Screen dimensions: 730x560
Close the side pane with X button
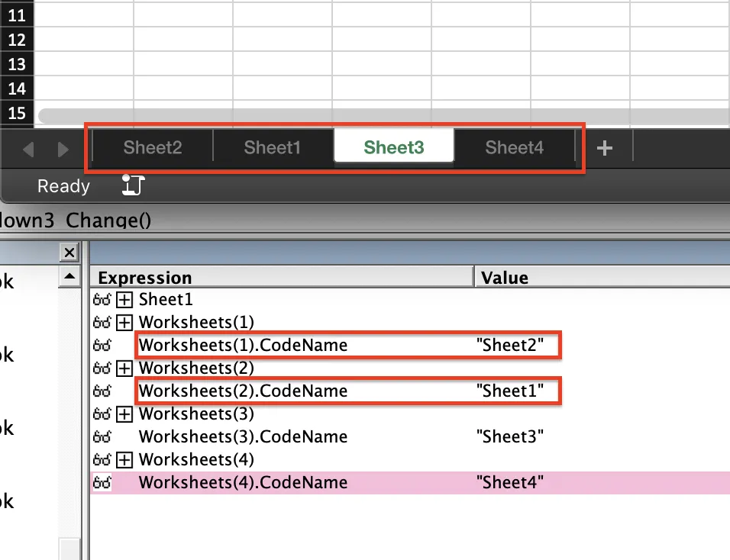pyautogui.click(x=69, y=253)
